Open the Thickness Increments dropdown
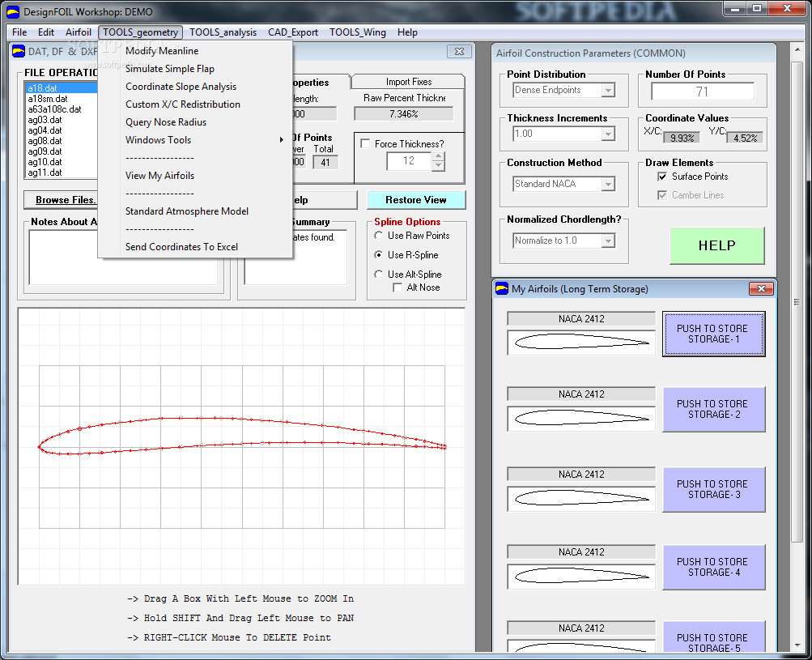The width and height of the screenshot is (812, 660). (x=608, y=134)
